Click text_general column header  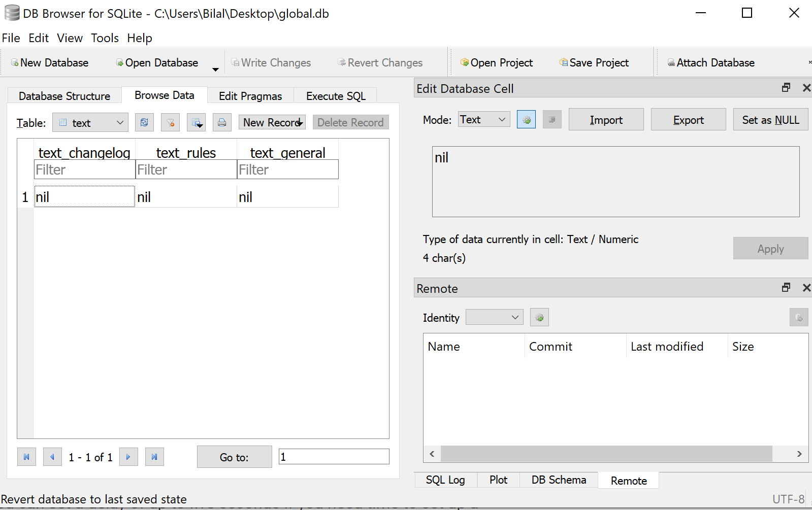point(287,152)
